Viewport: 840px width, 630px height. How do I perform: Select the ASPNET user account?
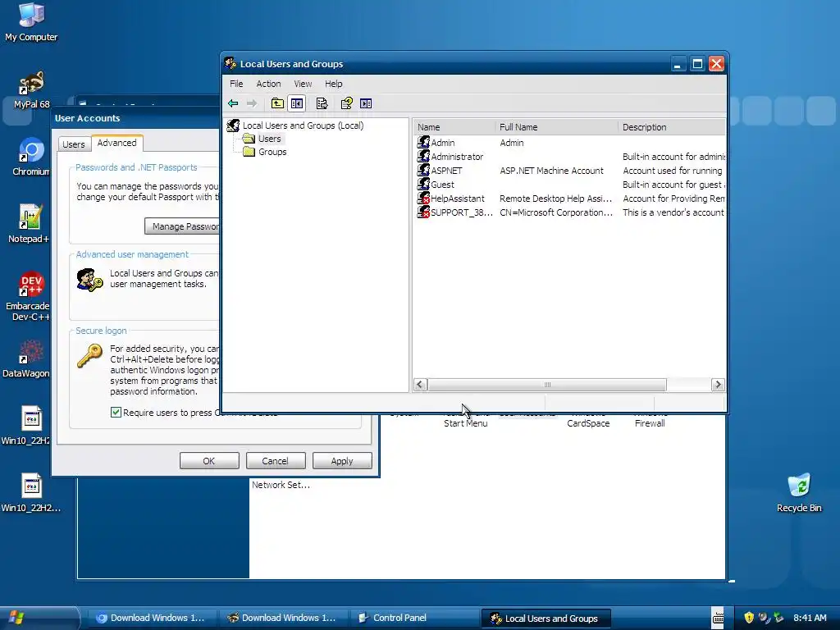click(x=446, y=171)
